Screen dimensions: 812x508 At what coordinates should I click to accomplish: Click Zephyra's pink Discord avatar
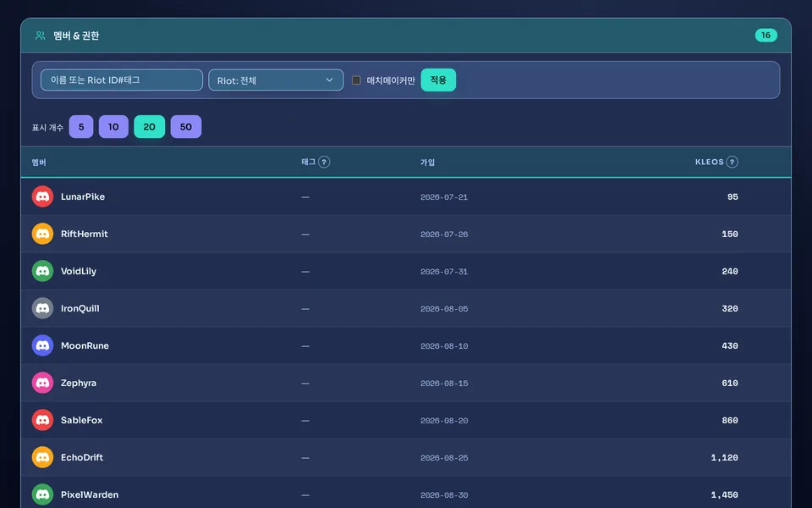[42, 383]
